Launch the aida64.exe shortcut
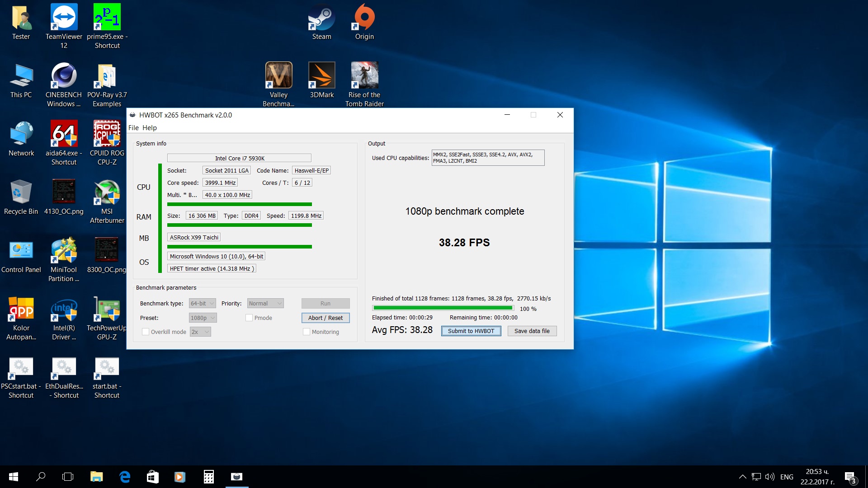The width and height of the screenshot is (868, 488). [x=64, y=143]
